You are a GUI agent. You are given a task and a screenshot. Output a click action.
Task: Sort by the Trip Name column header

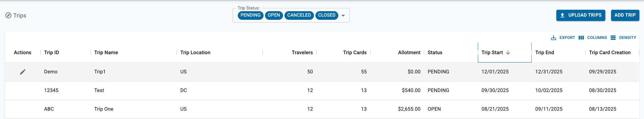click(106, 52)
